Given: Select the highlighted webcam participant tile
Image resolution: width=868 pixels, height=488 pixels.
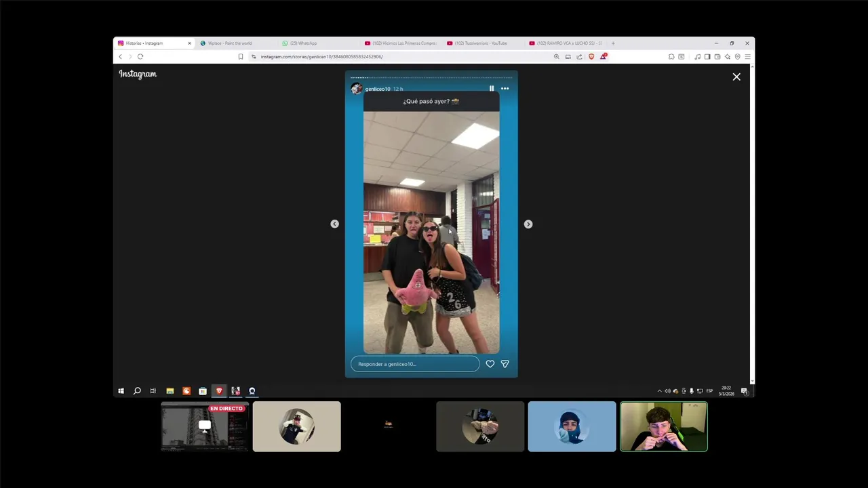Looking at the screenshot, I should pyautogui.click(x=664, y=426).
